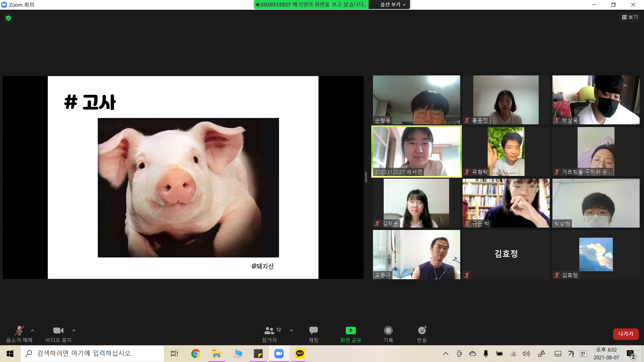Expand audio options arrow next to the microphone

click(33, 330)
